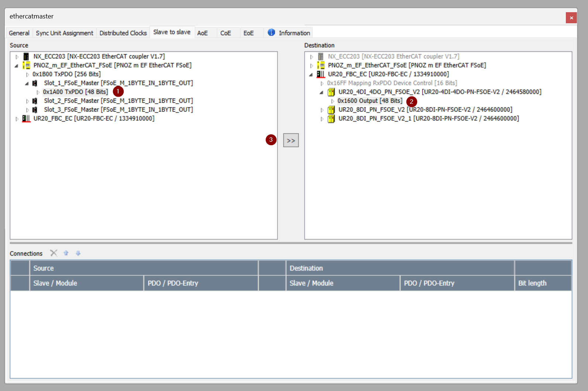Viewport: 588px width, 391px height.
Task: Click the PNOZ_m_EF_EtherCAT_FSoE icon in Source tree
Action: click(26, 65)
